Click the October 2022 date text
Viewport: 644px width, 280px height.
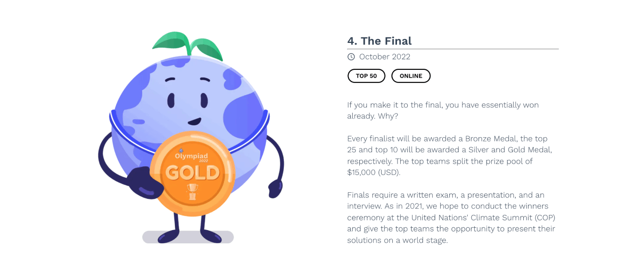[385, 57]
